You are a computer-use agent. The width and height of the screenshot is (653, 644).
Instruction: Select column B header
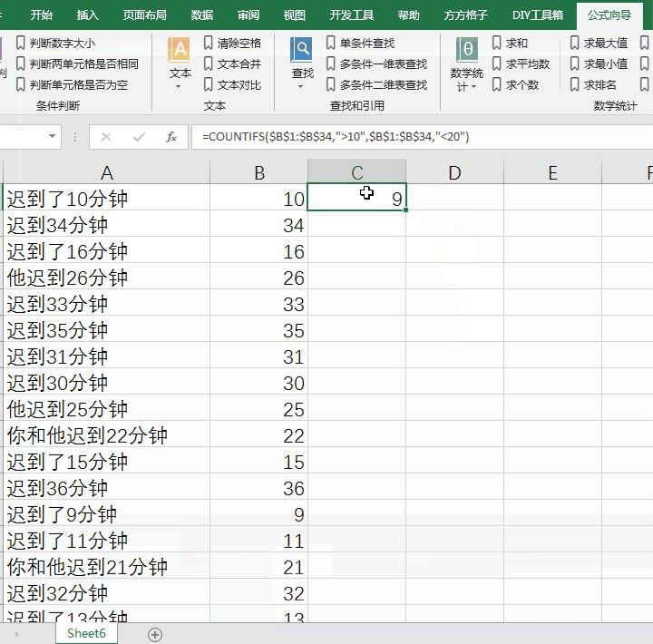tap(259, 172)
